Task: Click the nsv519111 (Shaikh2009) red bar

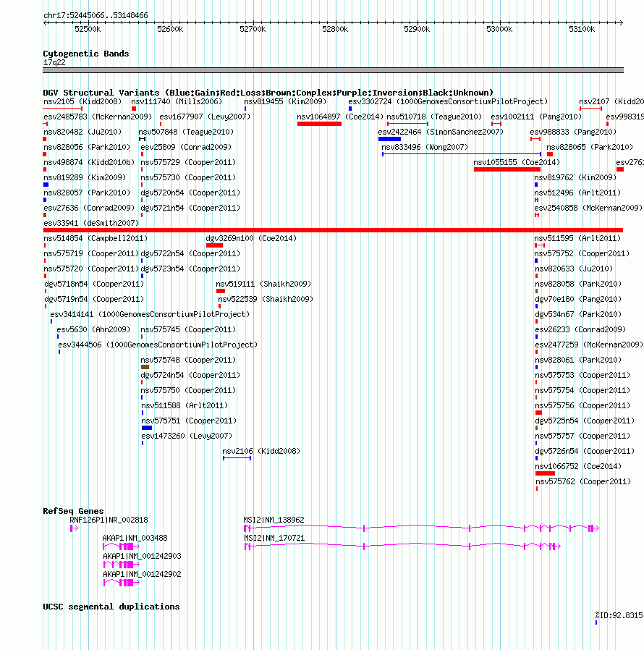Action: (x=221, y=291)
